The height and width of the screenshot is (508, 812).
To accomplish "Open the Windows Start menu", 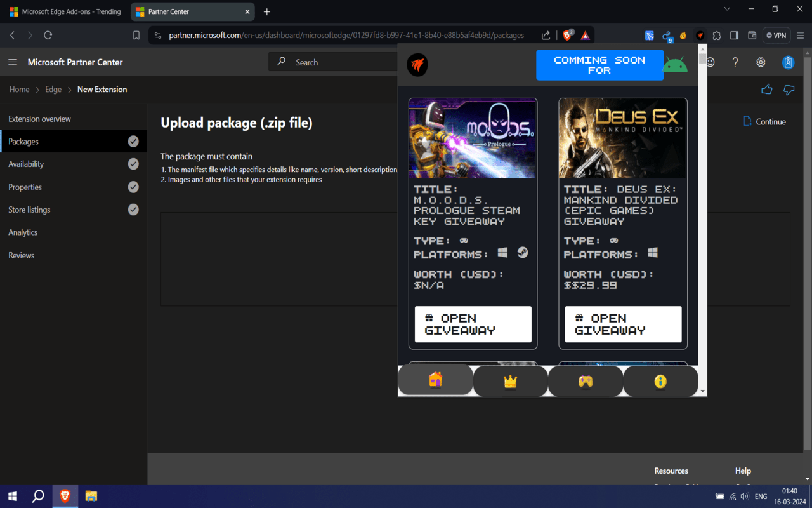I will (12, 496).
